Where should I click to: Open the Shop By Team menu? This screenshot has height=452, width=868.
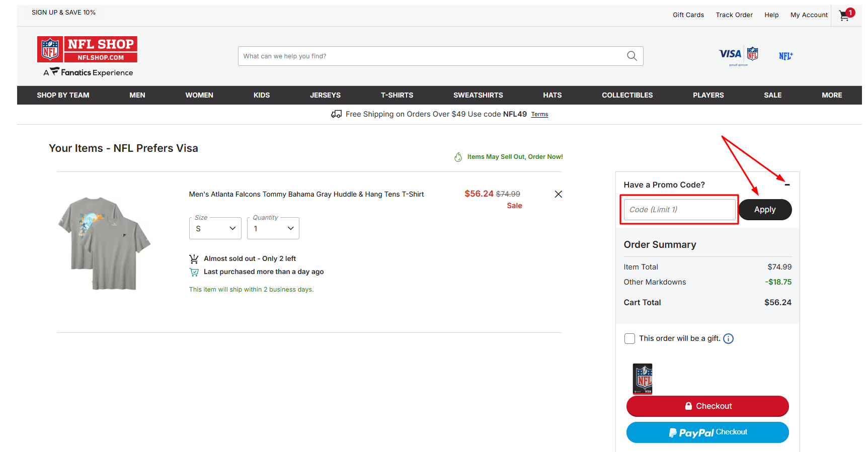coord(63,95)
